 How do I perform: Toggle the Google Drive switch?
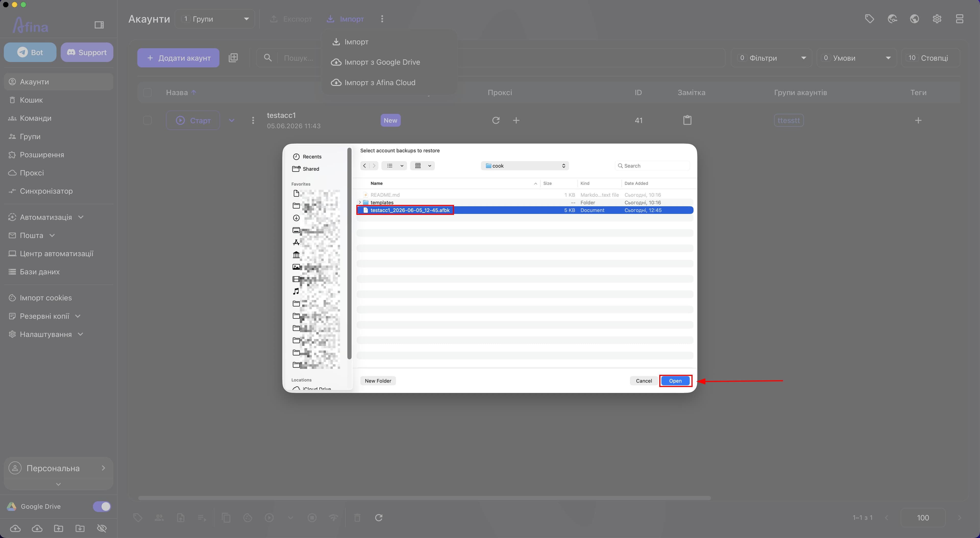[x=102, y=506]
